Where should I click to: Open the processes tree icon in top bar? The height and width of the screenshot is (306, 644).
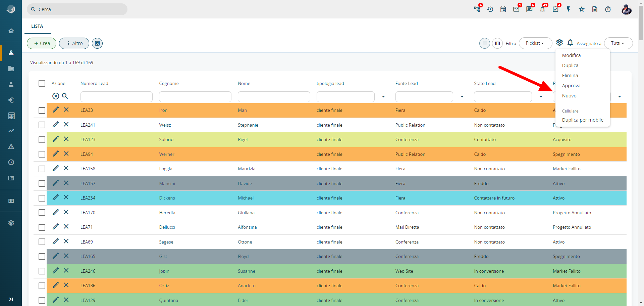[x=477, y=9]
